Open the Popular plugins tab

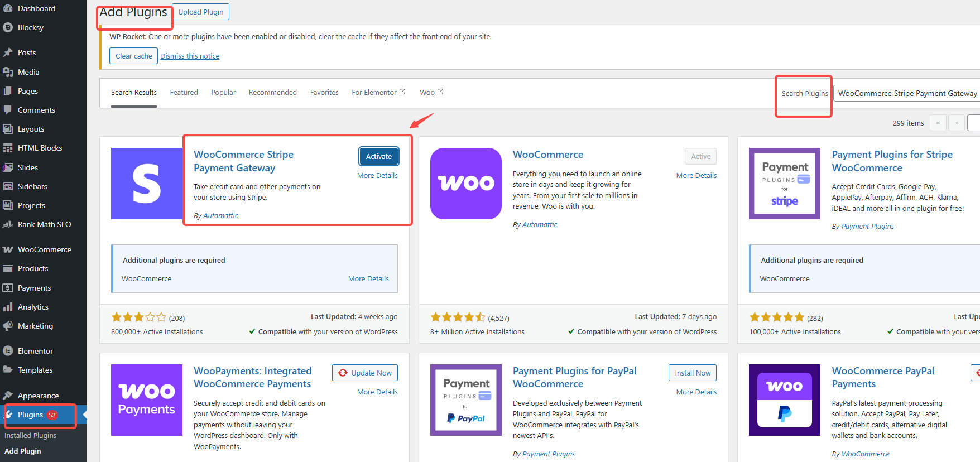tap(223, 93)
